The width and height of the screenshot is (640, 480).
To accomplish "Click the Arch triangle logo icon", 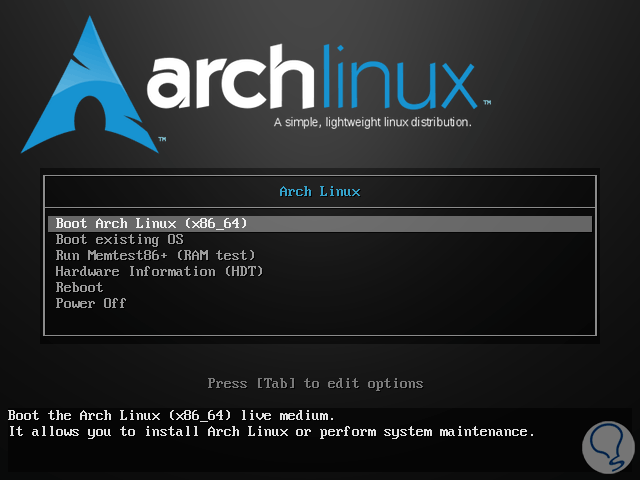I will pos(90,85).
